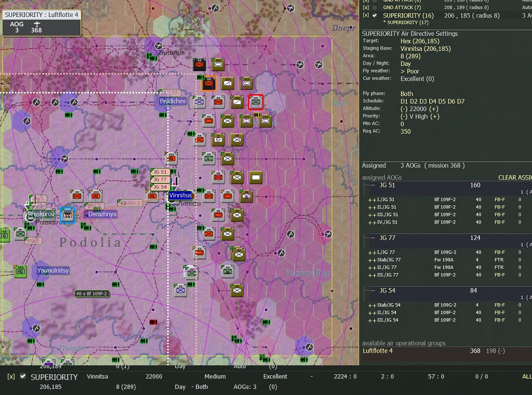Toggle schedule day D5

[442, 102]
